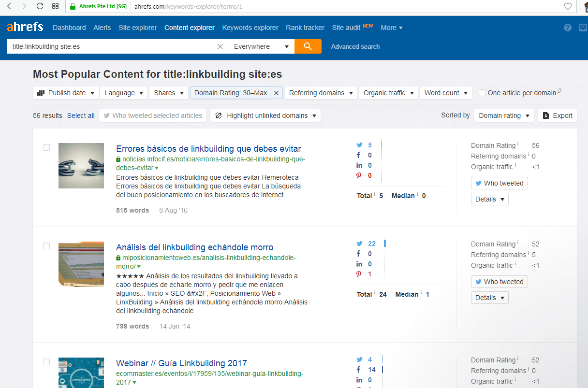Open article Webinar // Guía Linkbuilding 2017
Viewport: 588px width, 388px height.
[x=181, y=363]
